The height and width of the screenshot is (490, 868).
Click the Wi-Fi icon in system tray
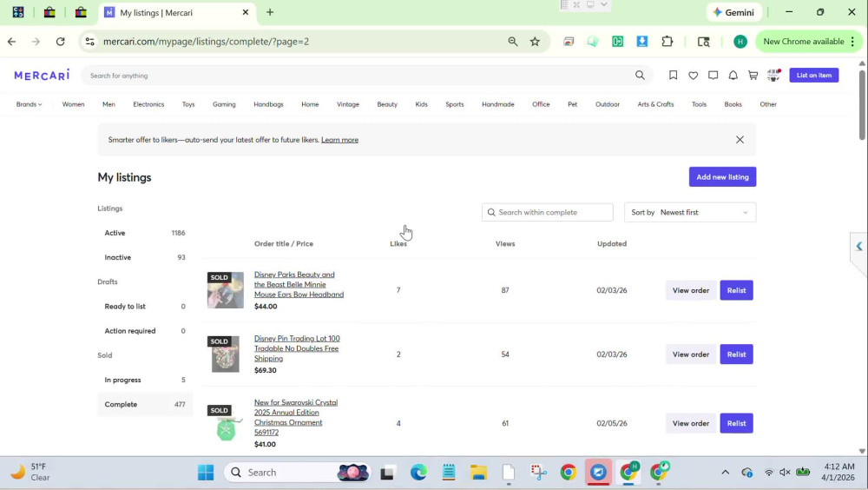[x=769, y=473]
